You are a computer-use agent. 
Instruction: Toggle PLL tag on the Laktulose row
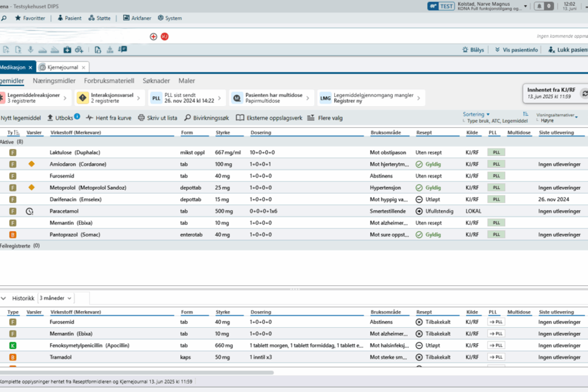(495, 153)
